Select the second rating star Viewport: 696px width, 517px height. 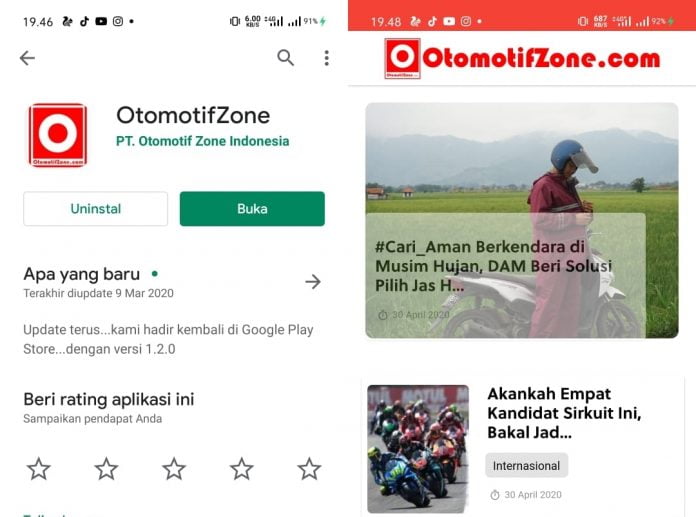click(x=106, y=469)
